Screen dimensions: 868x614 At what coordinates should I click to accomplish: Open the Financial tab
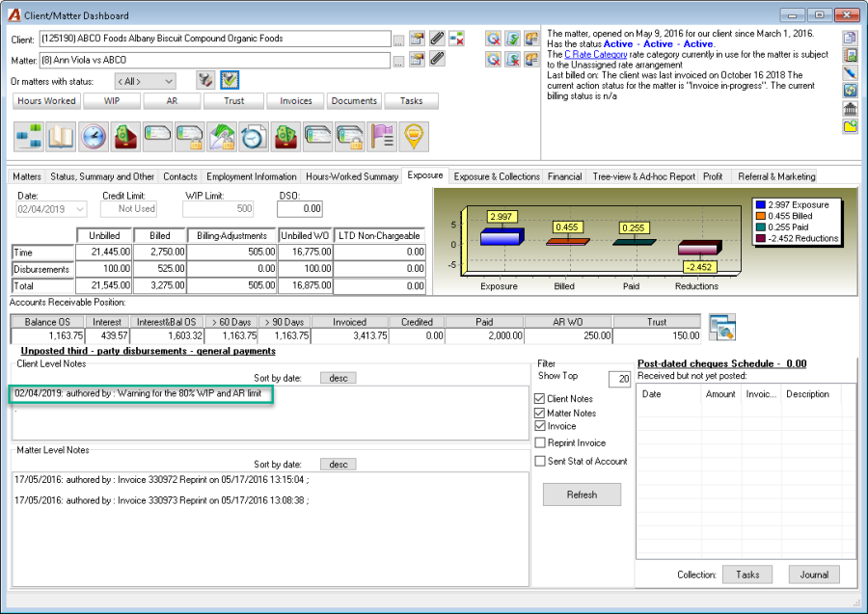[x=564, y=176]
